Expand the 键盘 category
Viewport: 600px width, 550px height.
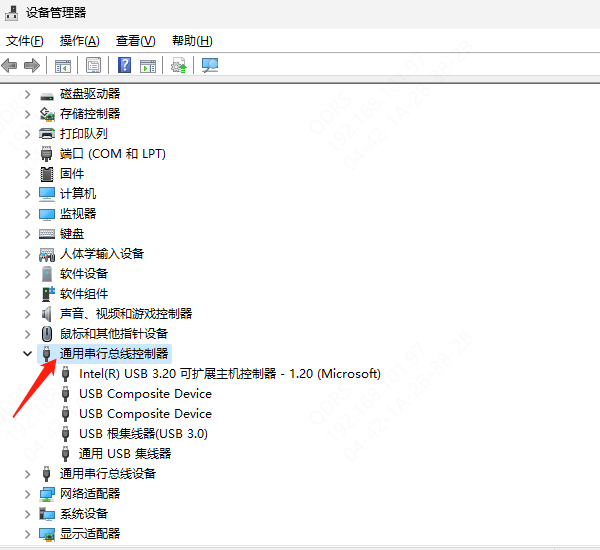point(28,234)
